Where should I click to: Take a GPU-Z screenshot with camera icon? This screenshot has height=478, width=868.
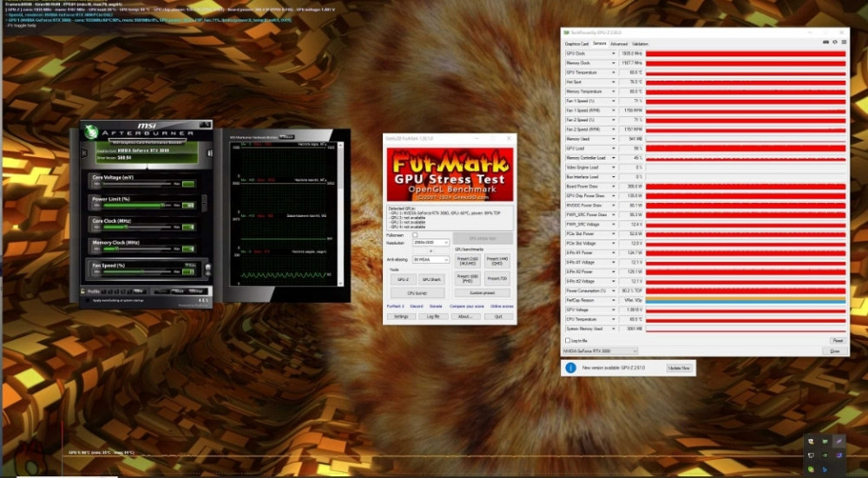coord(826,42)
